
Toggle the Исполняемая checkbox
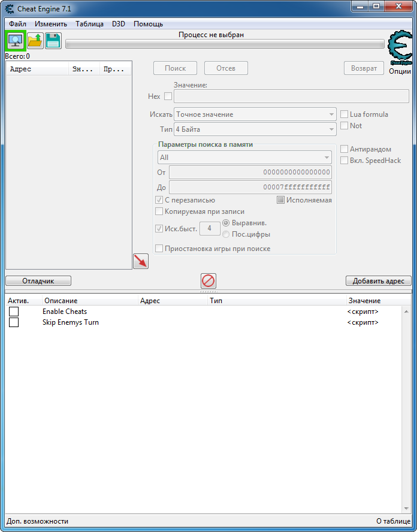(280, 200)
